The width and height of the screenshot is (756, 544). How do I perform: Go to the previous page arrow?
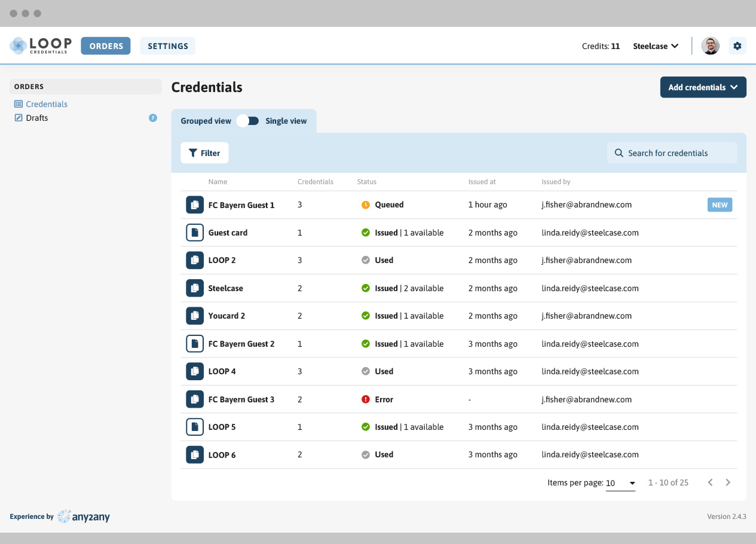point(710,482)
